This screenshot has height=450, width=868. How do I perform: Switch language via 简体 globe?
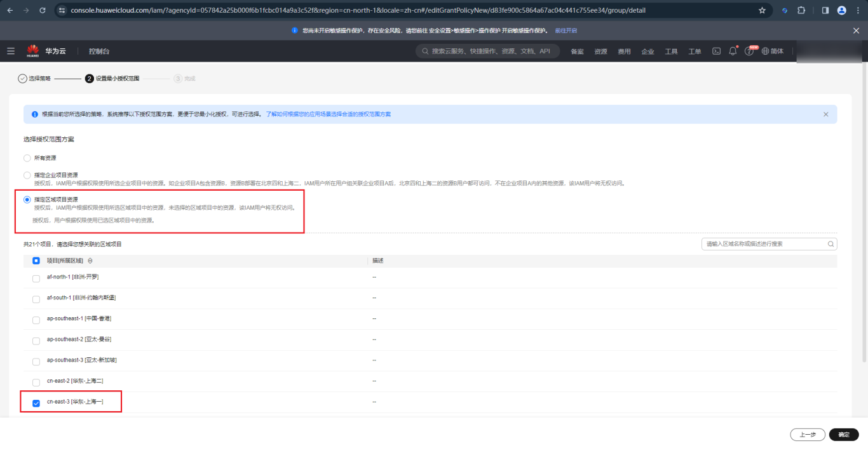coord(773,51)
